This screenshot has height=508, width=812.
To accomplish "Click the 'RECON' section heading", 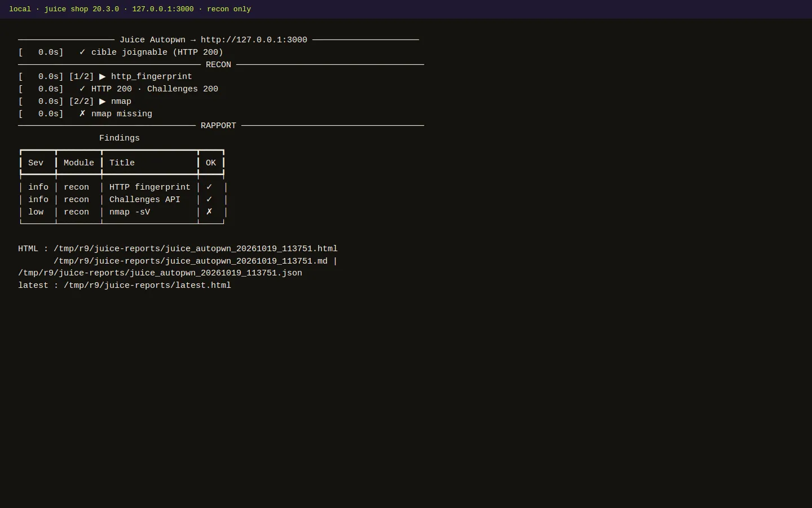I will [218, 65].
